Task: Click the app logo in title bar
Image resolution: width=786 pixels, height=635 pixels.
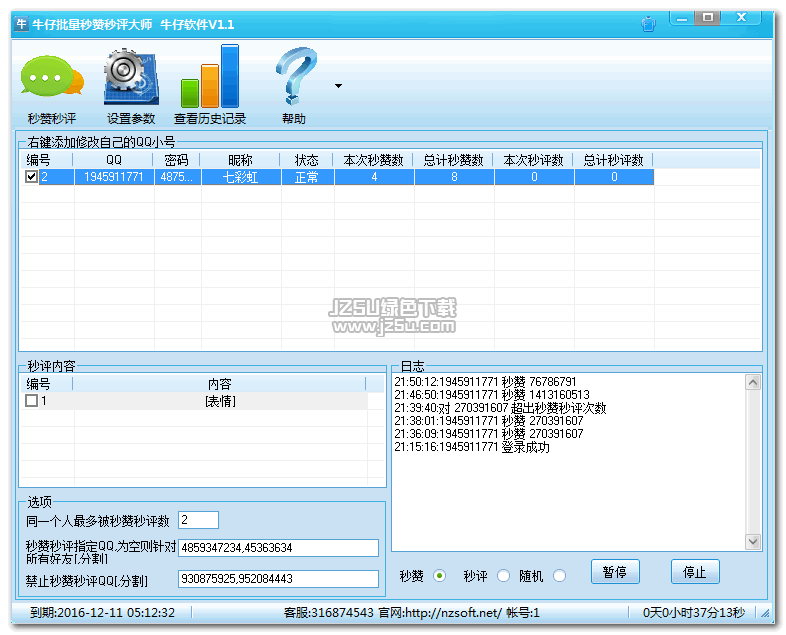Action: (x=21, y=24)
